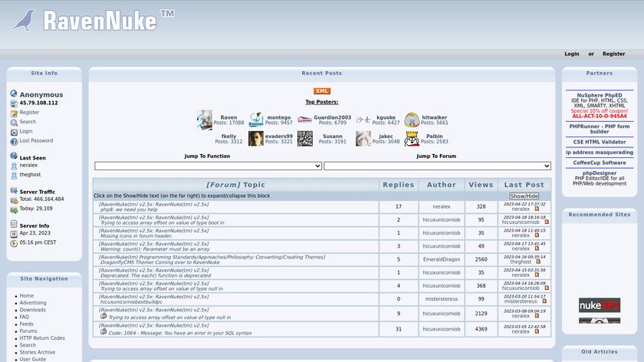Click kguske's avatar icon

363,120
